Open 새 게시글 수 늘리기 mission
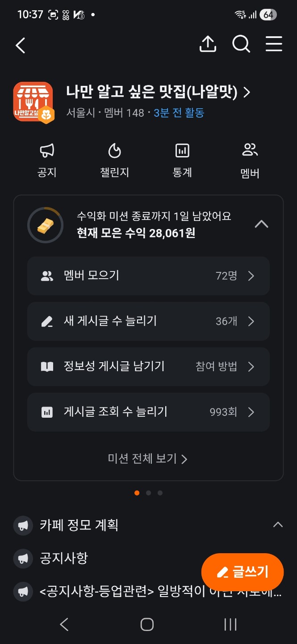 click(148, 321)
